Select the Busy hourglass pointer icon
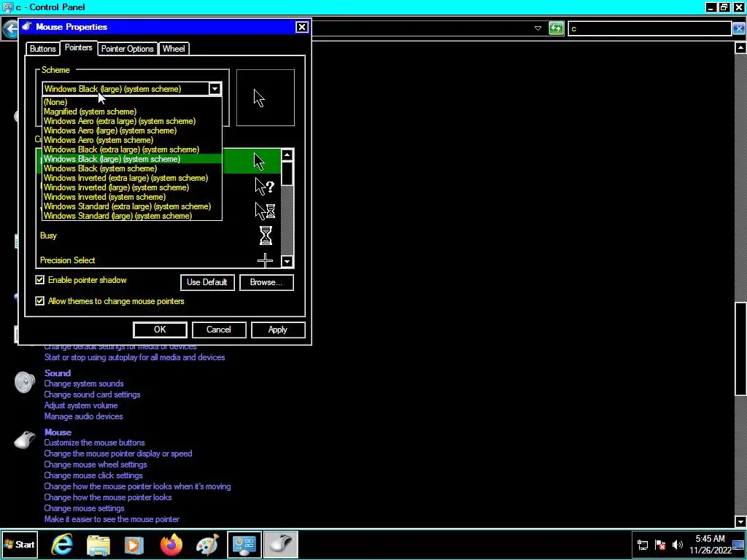Screen dimensions: 747x560 click(266, 236)
